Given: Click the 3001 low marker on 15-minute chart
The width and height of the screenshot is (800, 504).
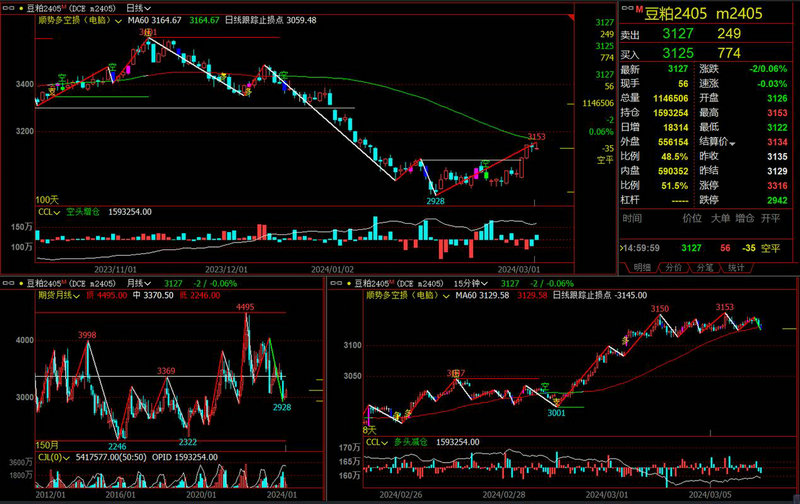Looking at the screenshot, I should pos(557,412).
